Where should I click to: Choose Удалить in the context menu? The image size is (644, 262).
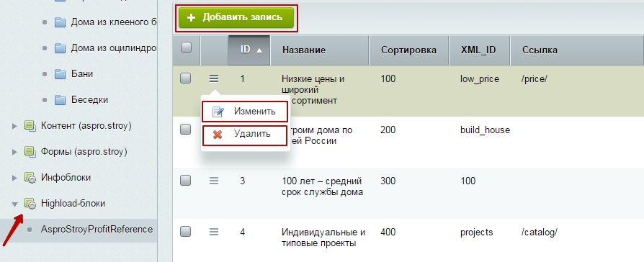pyautogui.click(x=244, y=135)
